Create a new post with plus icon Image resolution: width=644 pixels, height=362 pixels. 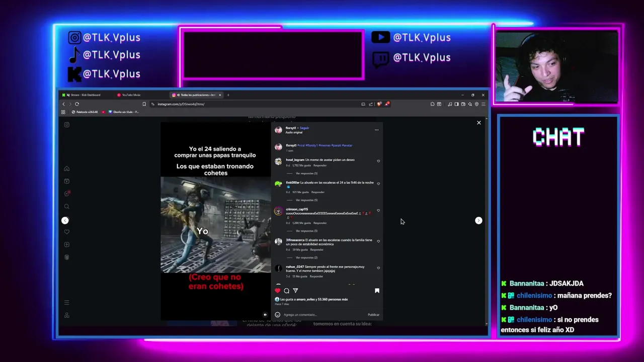point(66,244)
